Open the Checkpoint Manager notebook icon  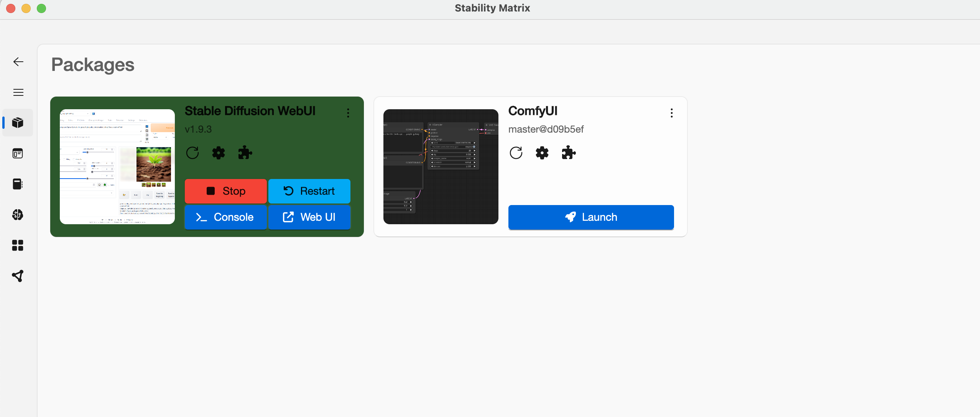point(18,184)
